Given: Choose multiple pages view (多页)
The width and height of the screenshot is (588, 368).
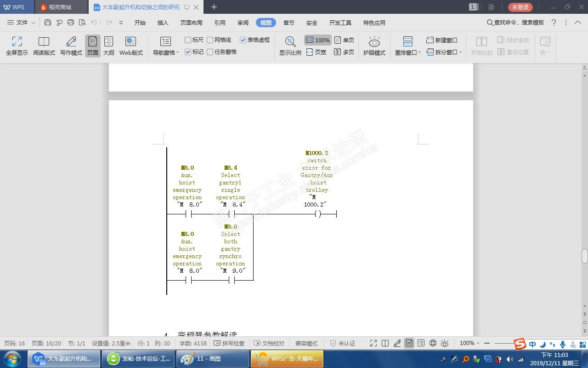Looking at the screenshot, I should click(345, 52).
